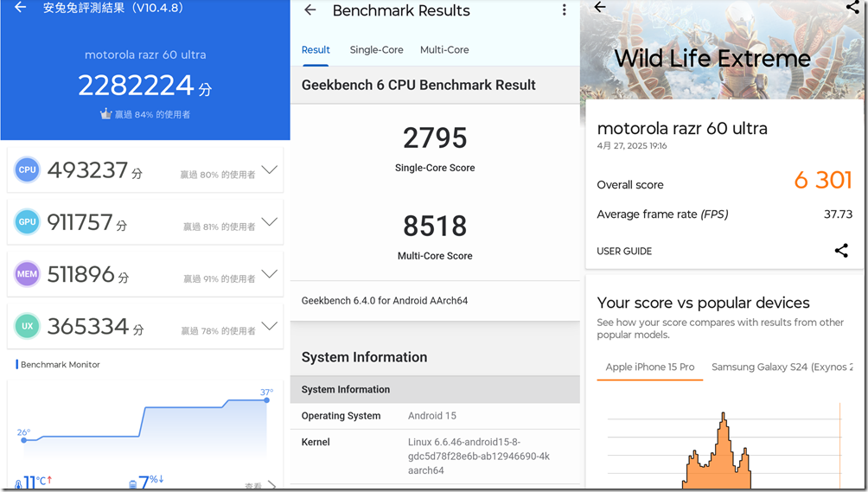This screenshot has height=492, width=868.
Task: Select the Samsung Galaxy S24 (Exynos) comparison tab
Action: pos(782,367)
